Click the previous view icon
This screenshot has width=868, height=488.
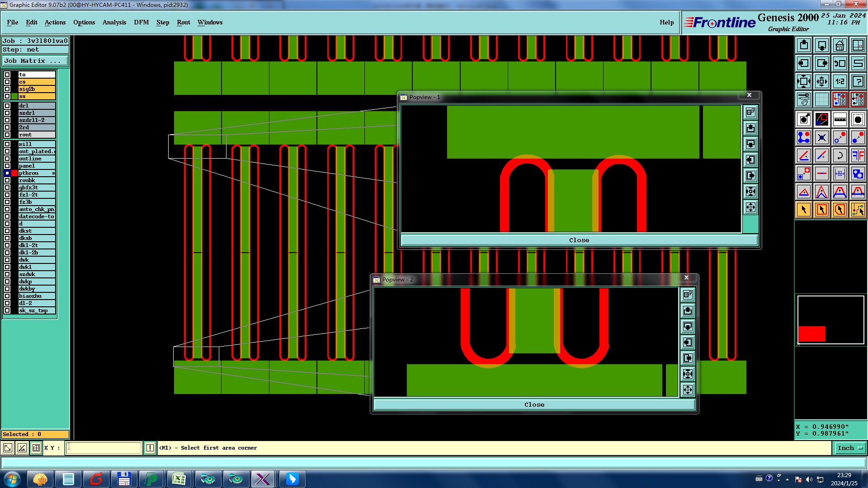pos(840,63)
